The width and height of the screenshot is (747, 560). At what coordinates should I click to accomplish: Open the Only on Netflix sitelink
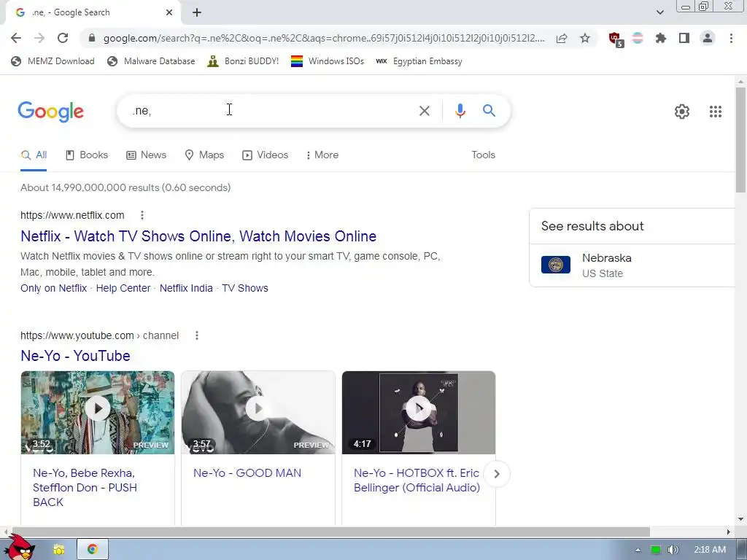[x=53, y=288]
